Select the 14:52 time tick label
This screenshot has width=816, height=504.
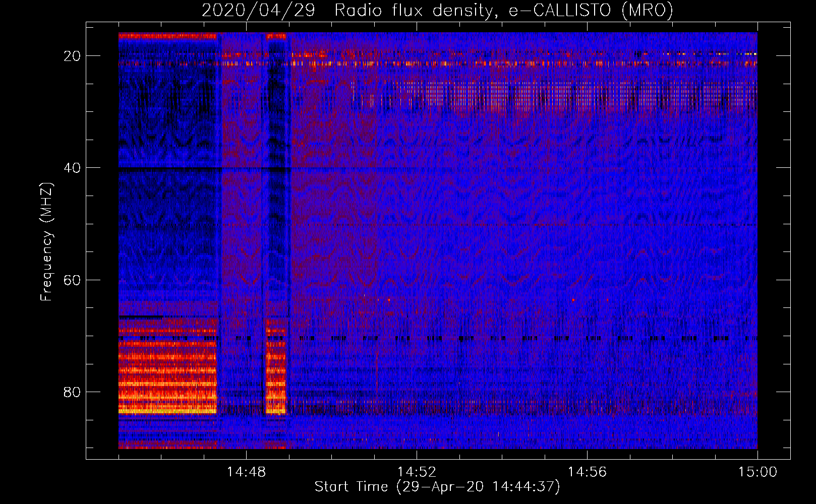pos(417,472)
